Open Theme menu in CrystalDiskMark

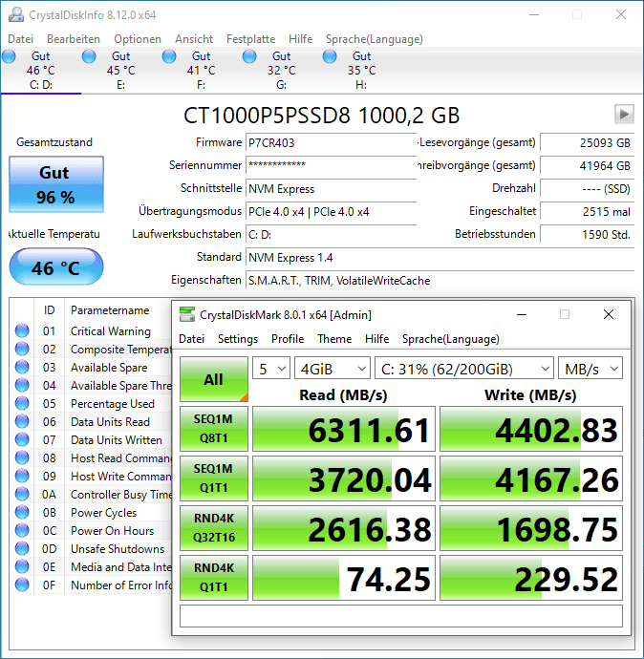(334, 339)
